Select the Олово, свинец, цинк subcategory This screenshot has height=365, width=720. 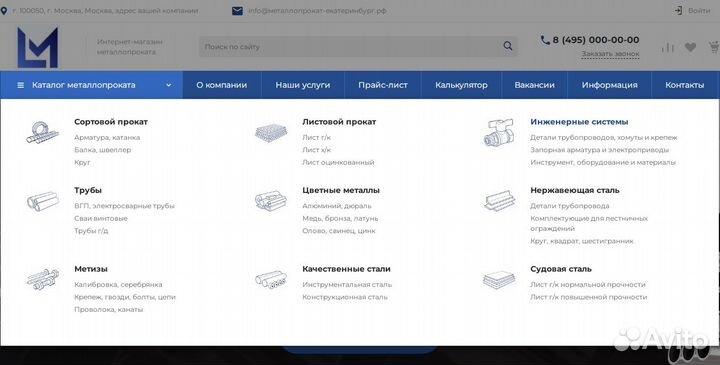(x=338, y=230)
